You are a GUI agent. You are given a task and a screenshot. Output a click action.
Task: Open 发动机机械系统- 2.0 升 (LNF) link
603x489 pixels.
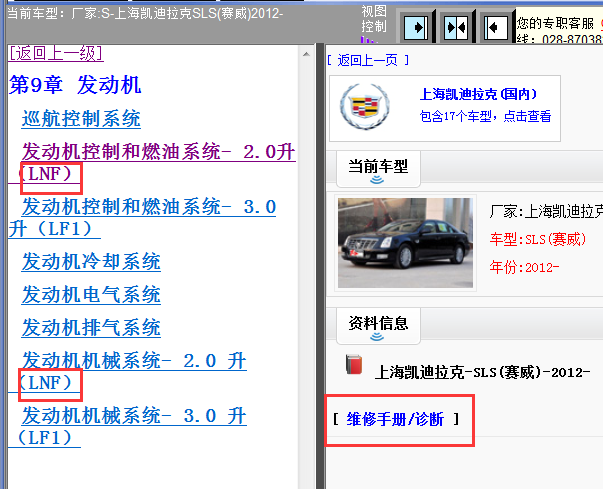pyautogui.click(x=127, y=372)
